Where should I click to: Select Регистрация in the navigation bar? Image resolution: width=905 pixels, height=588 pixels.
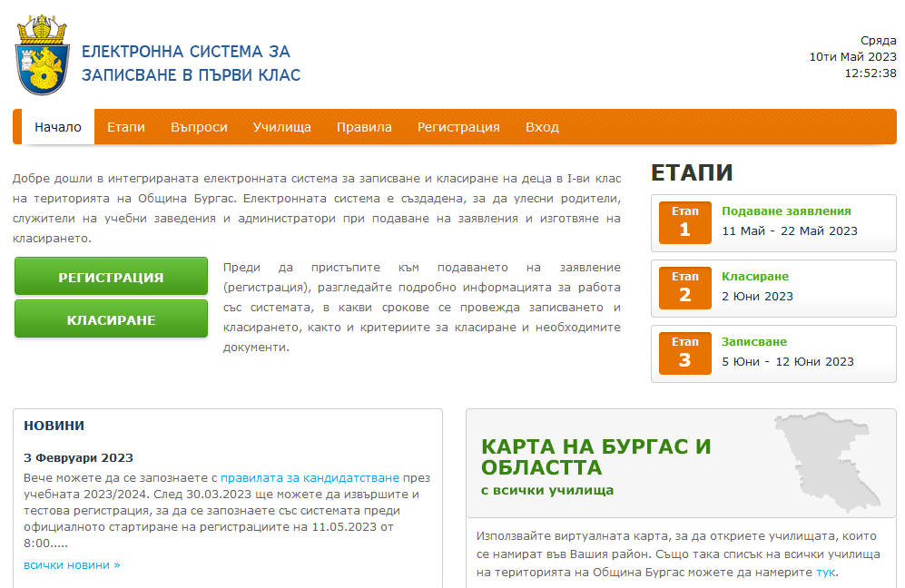coord(458,127)
